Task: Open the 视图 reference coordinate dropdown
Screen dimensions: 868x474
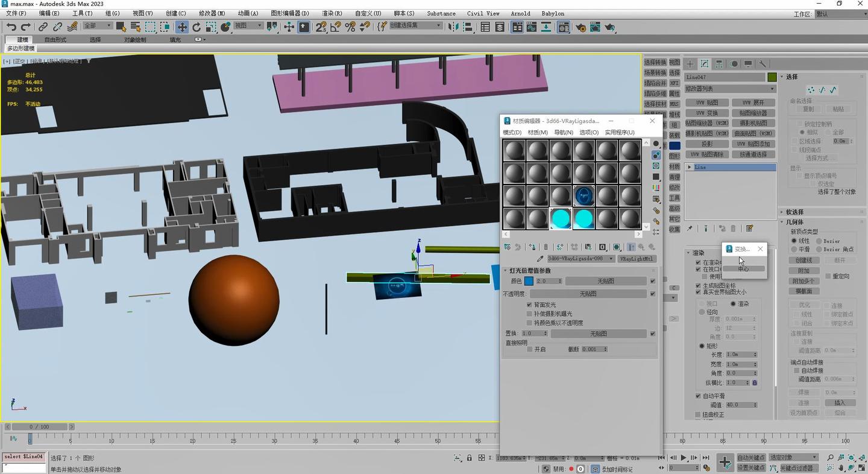Action: (x=248, y=26)
